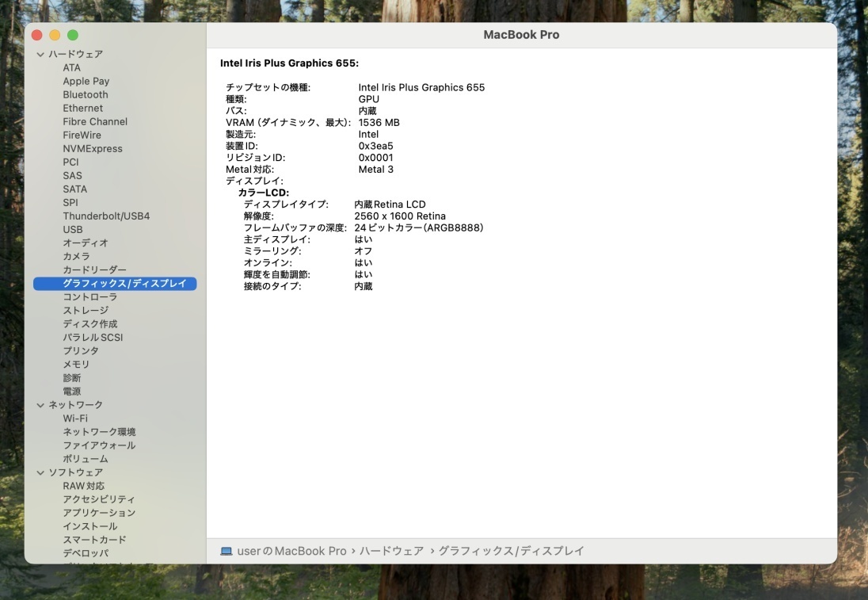Click the 内蔵Retina LCD value
This screenshot has width=868, height=600.
pos(390,204)
